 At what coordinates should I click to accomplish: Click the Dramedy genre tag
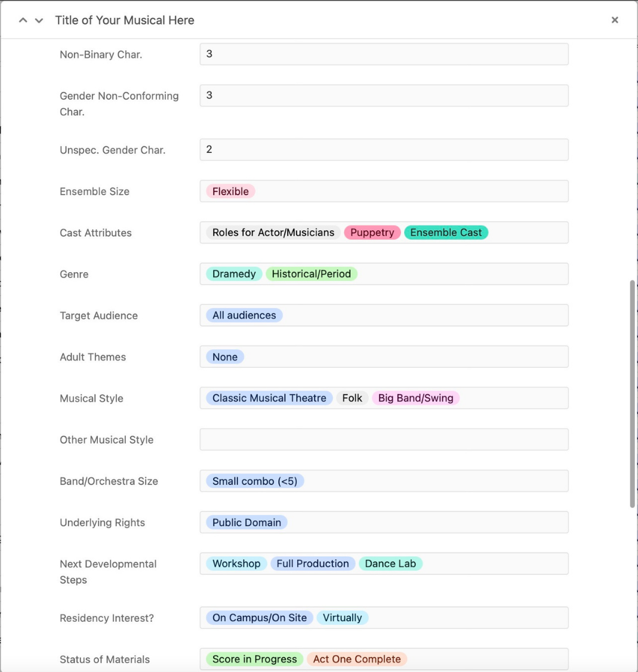tap(234, 274)
